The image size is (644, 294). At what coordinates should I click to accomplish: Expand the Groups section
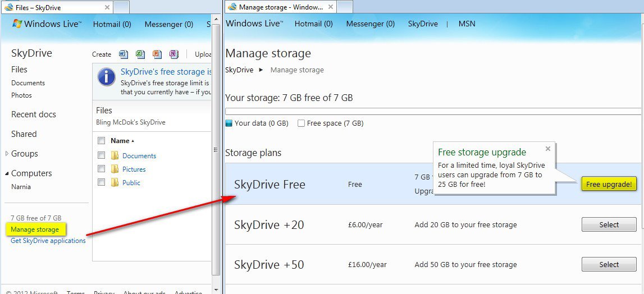[x=7, y=154]
